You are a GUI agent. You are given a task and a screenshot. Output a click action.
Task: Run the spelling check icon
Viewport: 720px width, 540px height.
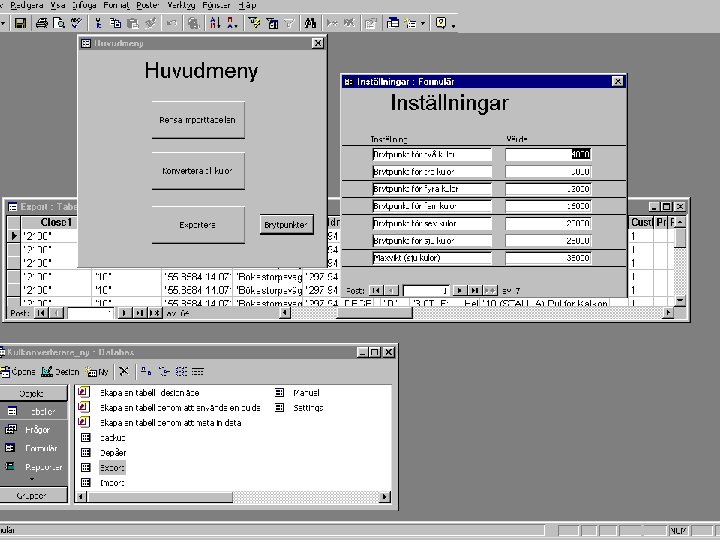[77, 23]
